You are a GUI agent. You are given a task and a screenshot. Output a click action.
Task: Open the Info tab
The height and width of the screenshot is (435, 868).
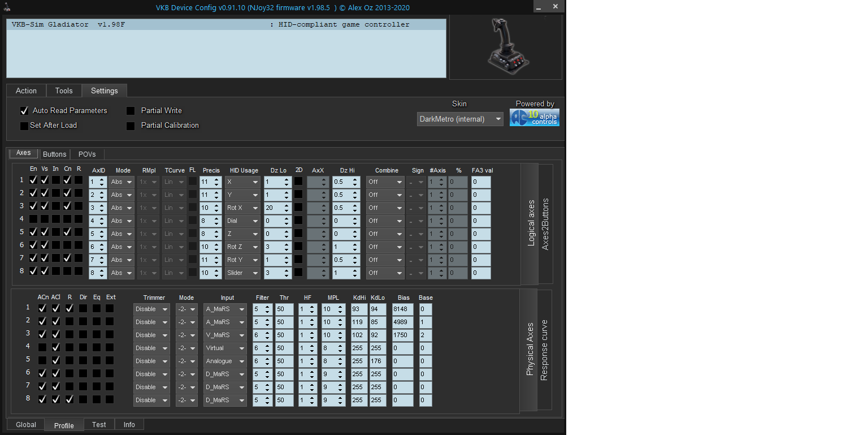click(x=129, y=424)
